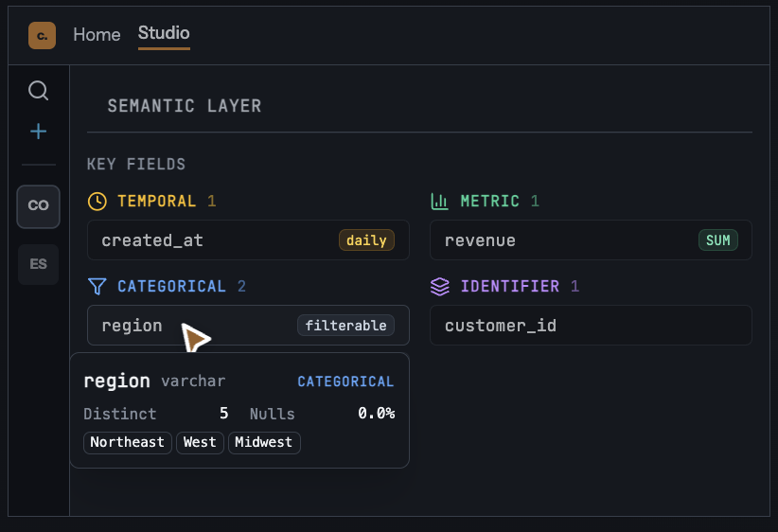
Task: Click the orange app logo icon
Action: point(43,35)
